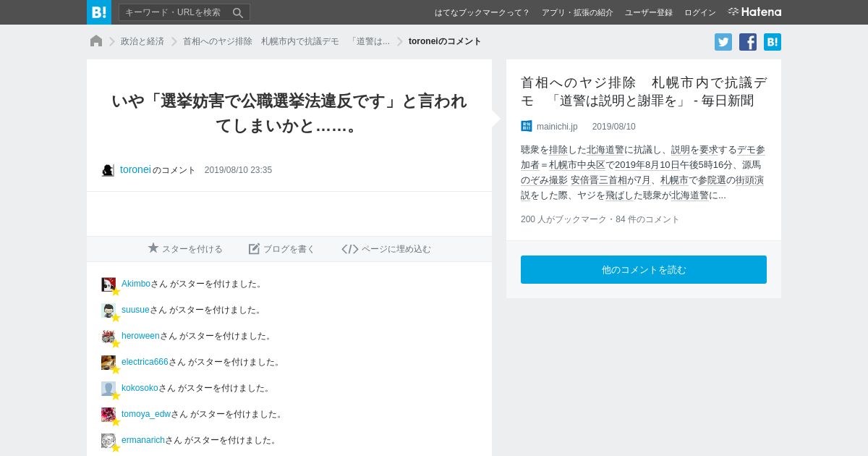868x456 pixels.
Task: Open 政治と経済 breadcrumb link
Action: (x=142, y=41)
